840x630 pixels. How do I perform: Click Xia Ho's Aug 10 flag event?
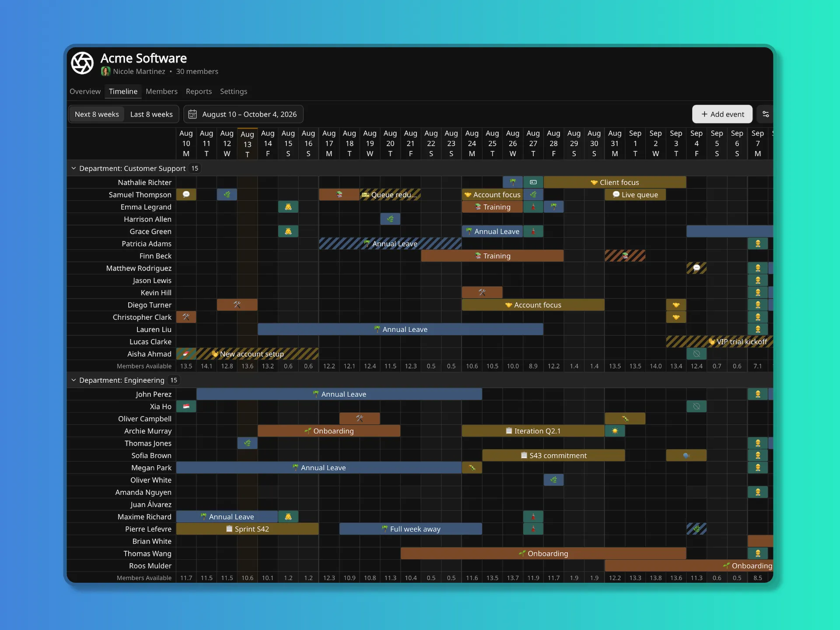[186, 406]
